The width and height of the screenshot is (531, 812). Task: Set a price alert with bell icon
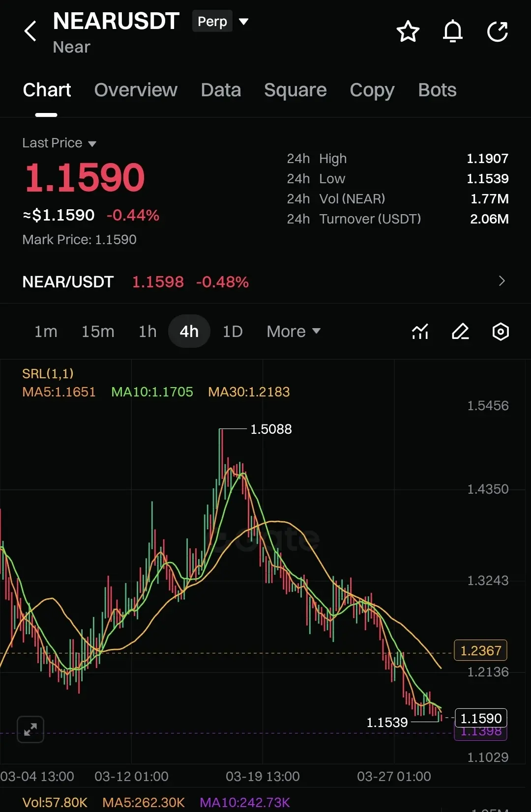(x=453, y=32)
